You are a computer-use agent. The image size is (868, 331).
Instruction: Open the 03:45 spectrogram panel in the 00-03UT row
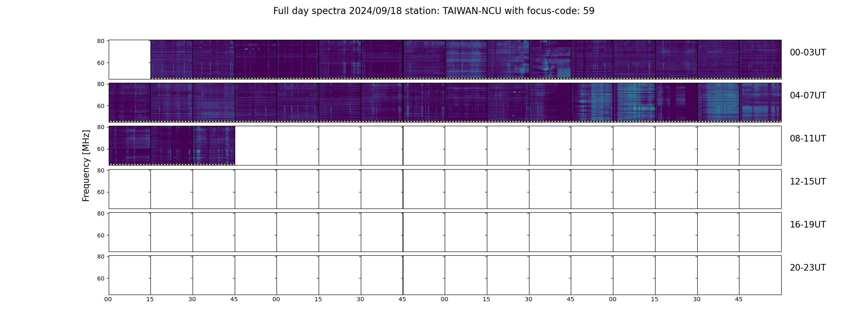point(760,60)
